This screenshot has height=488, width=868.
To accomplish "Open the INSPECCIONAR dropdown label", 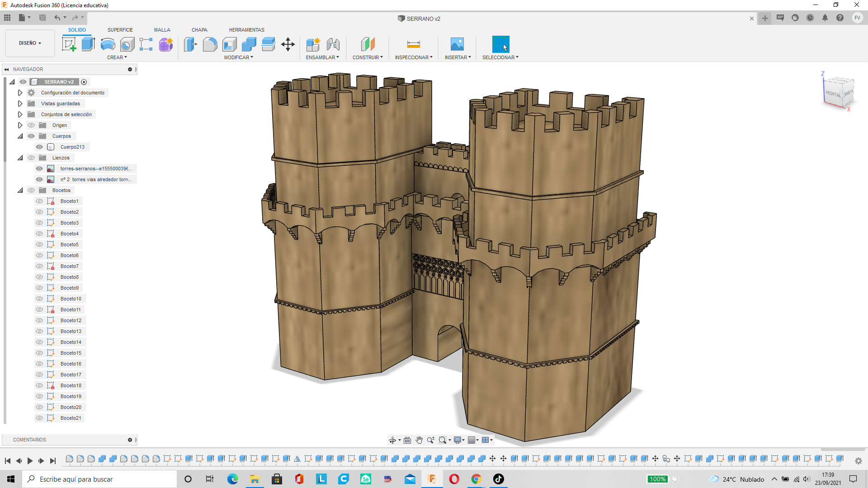I will click(414, 57).
